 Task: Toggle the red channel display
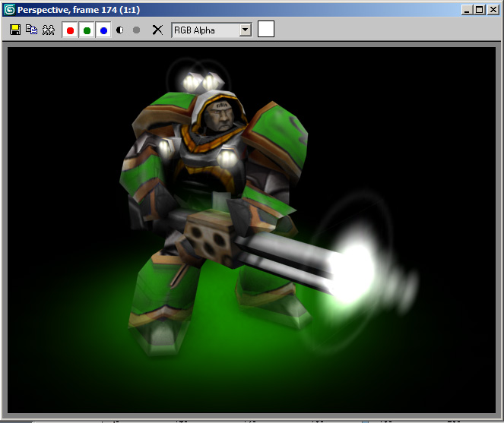tap(70, 30)
